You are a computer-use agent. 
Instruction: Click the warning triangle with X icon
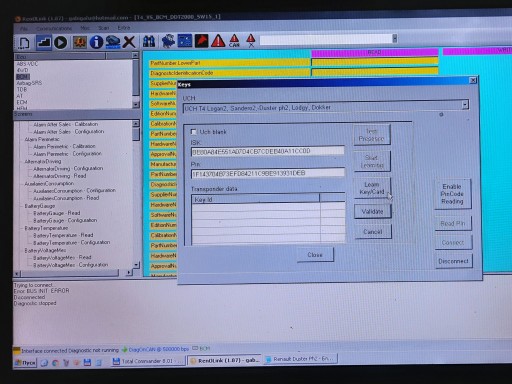pyautogui.click(x=251, y=40)
